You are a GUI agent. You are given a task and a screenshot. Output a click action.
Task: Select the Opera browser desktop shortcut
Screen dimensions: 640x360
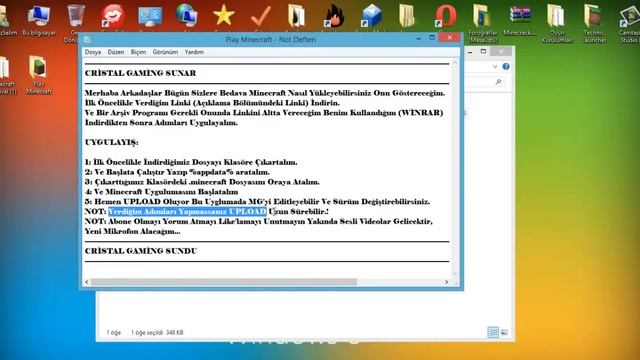(445, 16)
